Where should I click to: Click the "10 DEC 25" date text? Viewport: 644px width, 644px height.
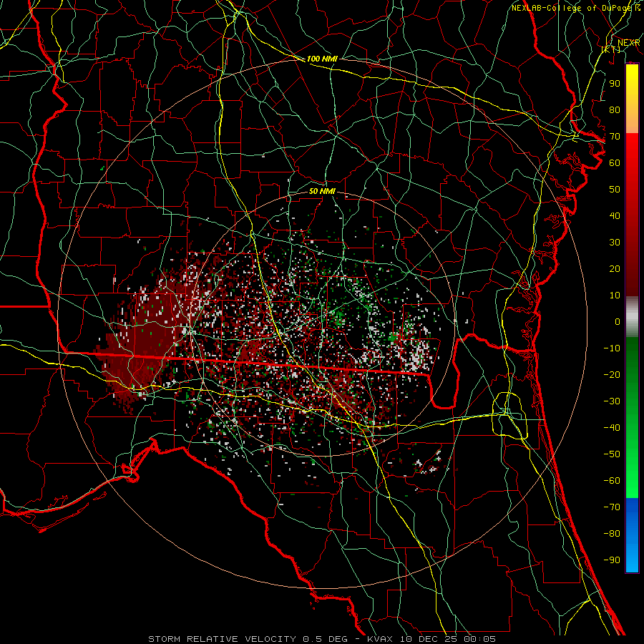(429, 639)
